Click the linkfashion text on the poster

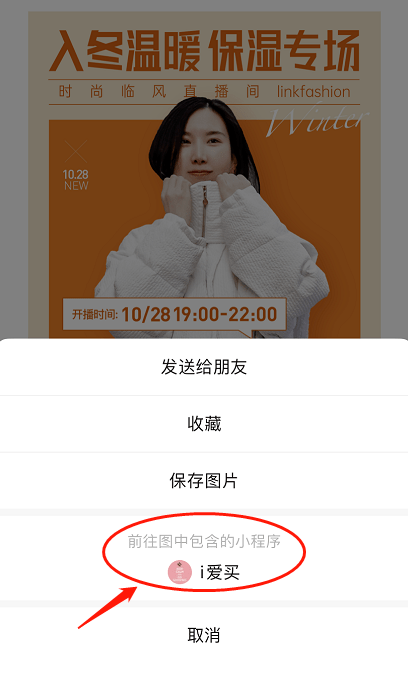coord(313,91)
